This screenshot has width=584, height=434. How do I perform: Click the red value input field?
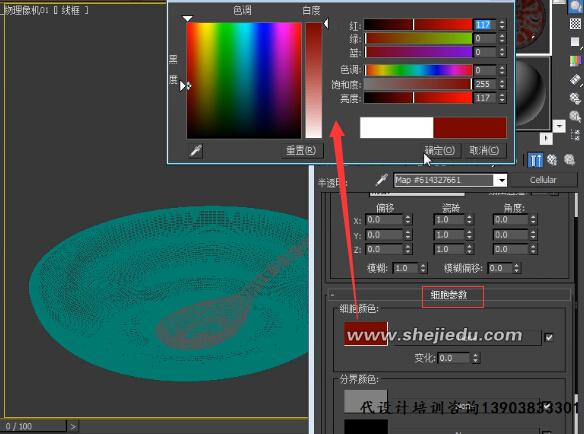485,25
